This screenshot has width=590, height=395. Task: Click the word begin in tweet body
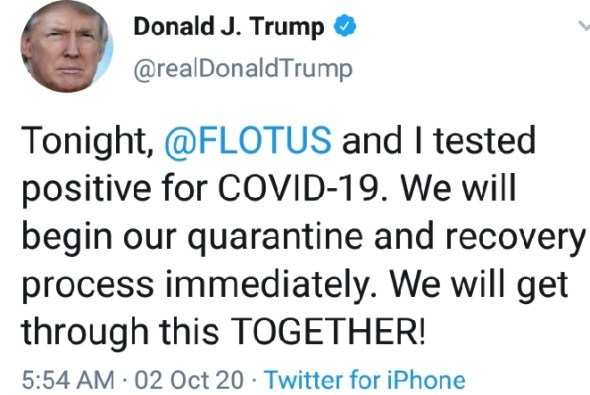click(67, 238)
